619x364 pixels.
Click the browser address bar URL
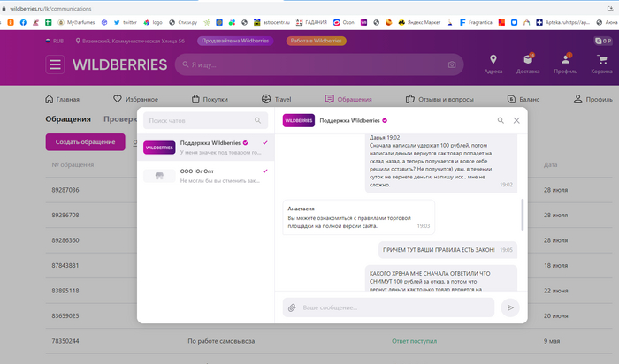(x=50, y=8)
